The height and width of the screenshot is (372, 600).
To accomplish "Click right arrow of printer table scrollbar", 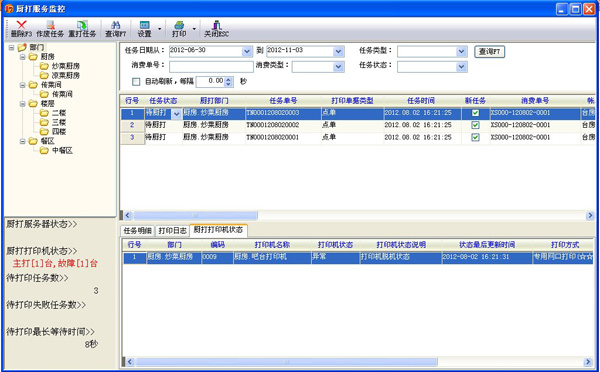I will [x=588, y=362].
